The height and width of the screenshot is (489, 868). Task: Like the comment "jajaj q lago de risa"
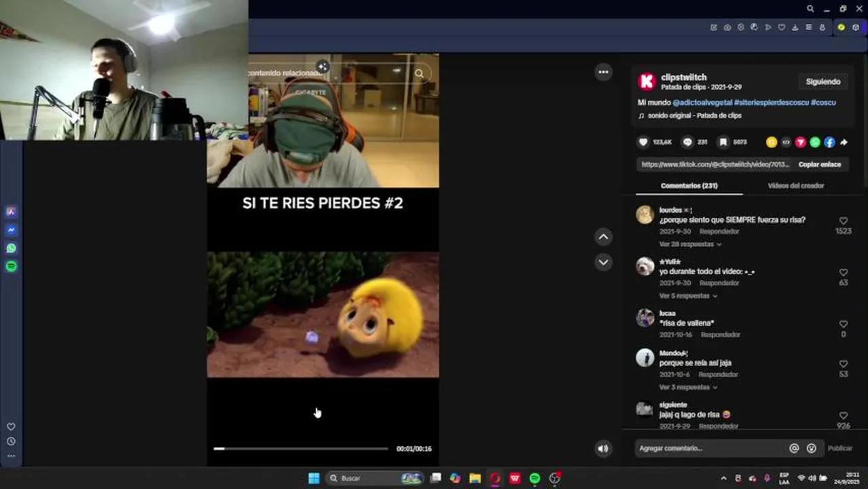(844, 416)
